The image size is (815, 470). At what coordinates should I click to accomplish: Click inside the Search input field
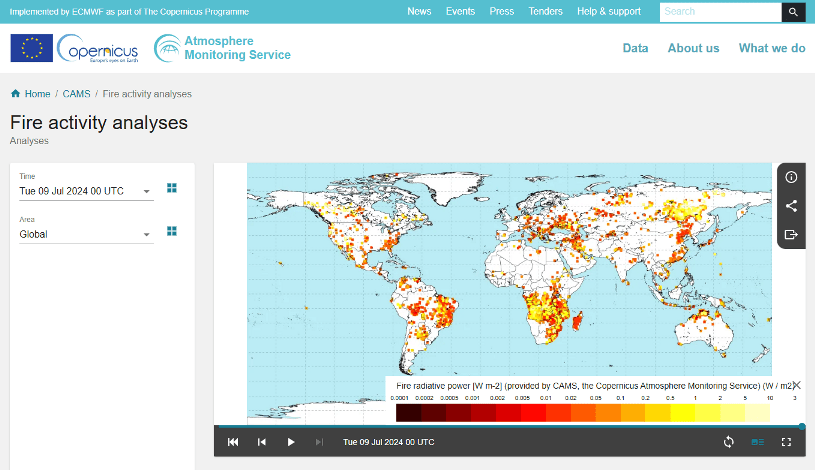[x=719, y=12]
